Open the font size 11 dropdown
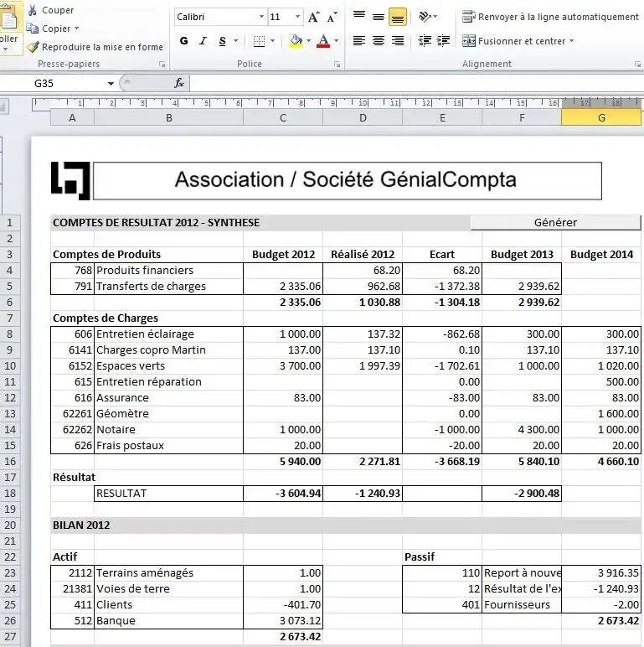644x647 pixels. coord(297,17)
